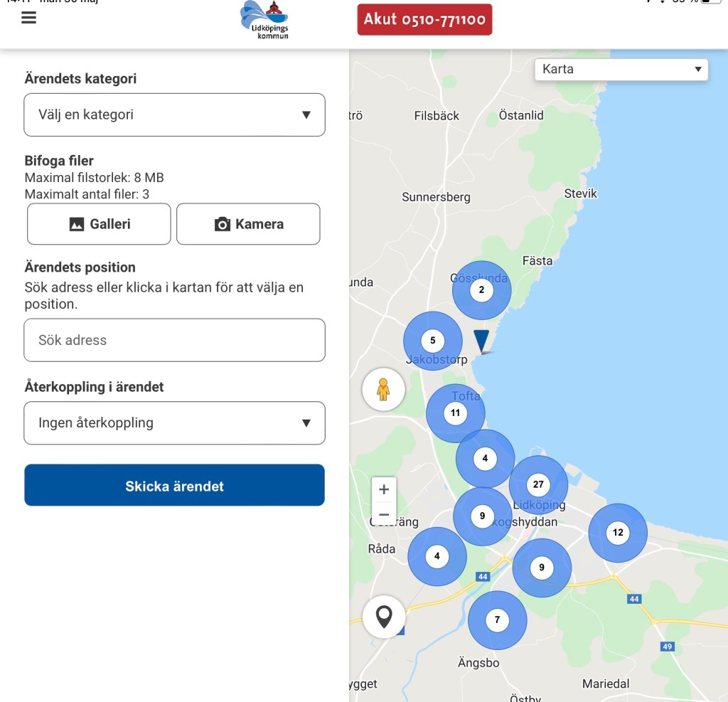Focus the Sök adress input field
Screen dimensions: 728x702
[x=174, y=340]
